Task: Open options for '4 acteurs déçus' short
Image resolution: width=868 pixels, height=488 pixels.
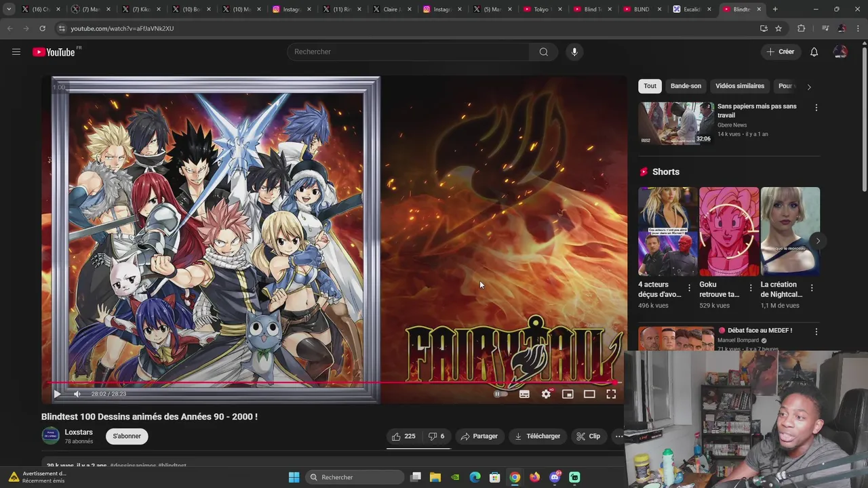Action: click(x=690, y=288)
